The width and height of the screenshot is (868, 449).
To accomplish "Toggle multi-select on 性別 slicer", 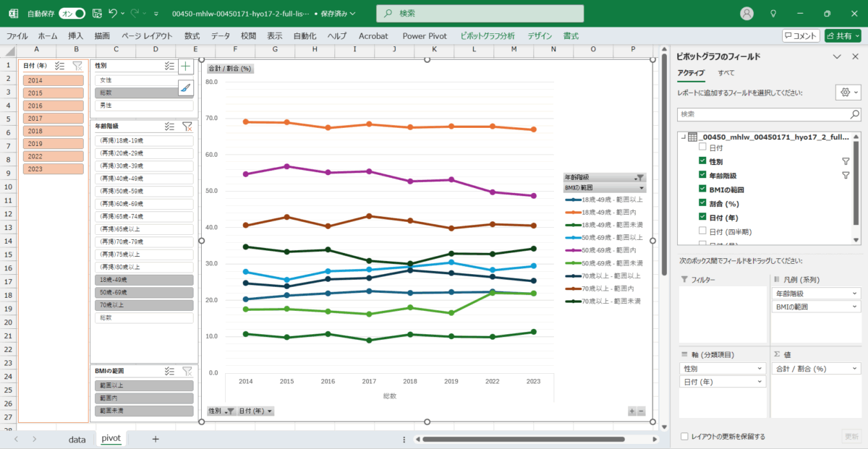I will coord(169,66).
